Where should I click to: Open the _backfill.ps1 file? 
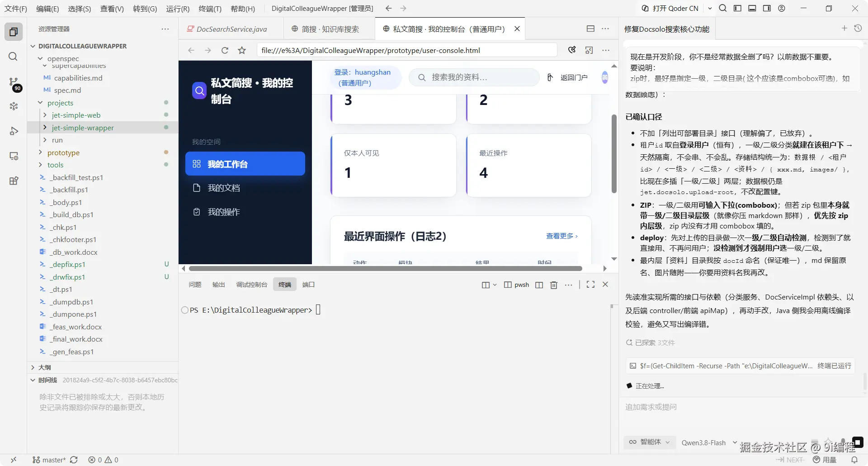point(103,190)
